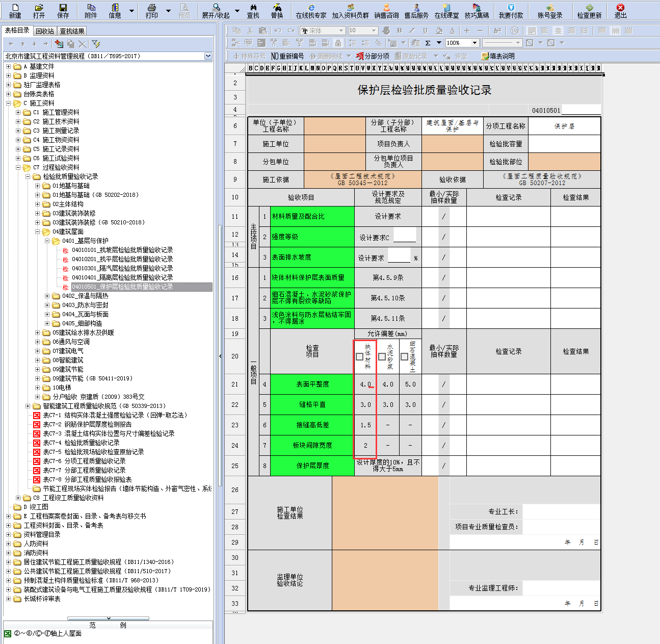Click the 检查更新 check updates icon

pyautogui.click(x=589, y=11)
